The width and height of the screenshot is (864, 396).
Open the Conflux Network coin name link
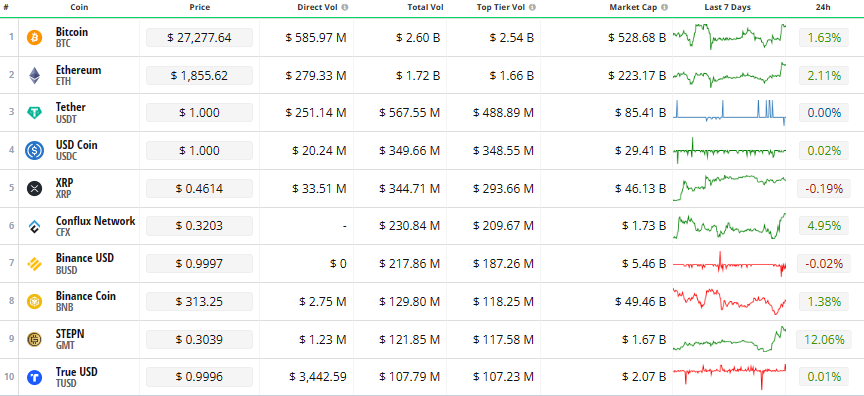95,221
